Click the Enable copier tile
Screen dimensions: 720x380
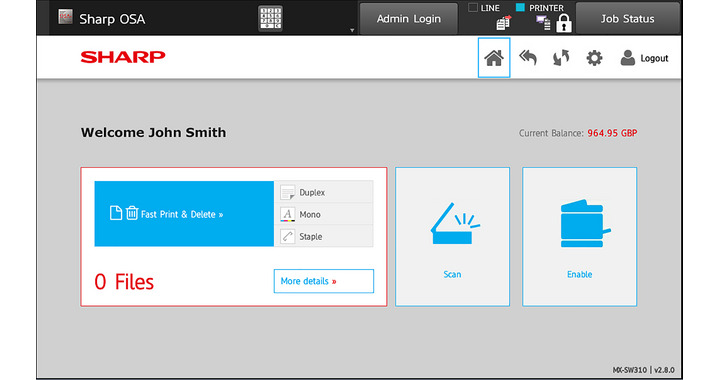[579, 237]
